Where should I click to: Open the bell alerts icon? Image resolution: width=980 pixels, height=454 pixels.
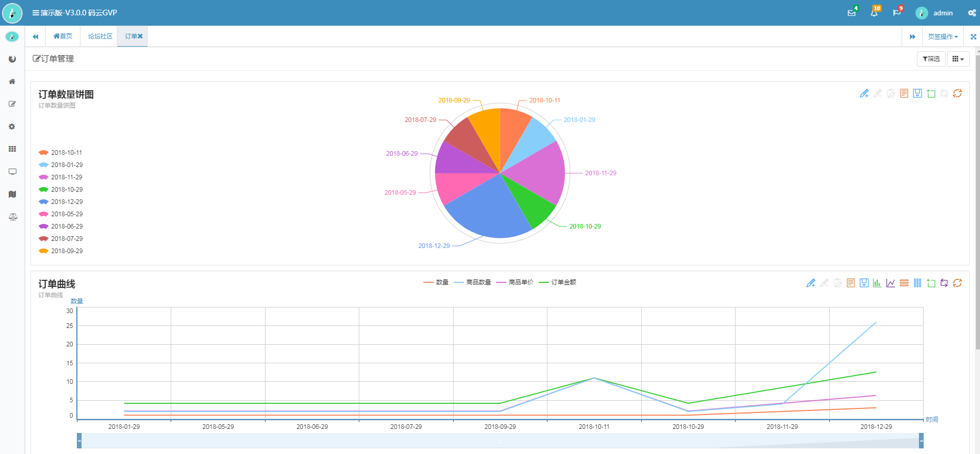coord(874,13)
